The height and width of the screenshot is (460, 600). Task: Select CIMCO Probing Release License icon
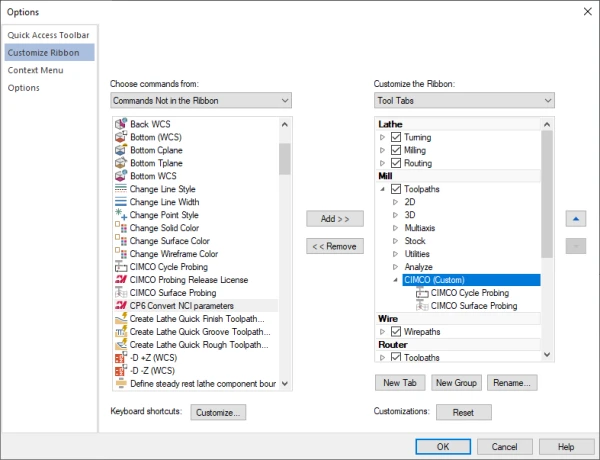(x=120, y=280)
